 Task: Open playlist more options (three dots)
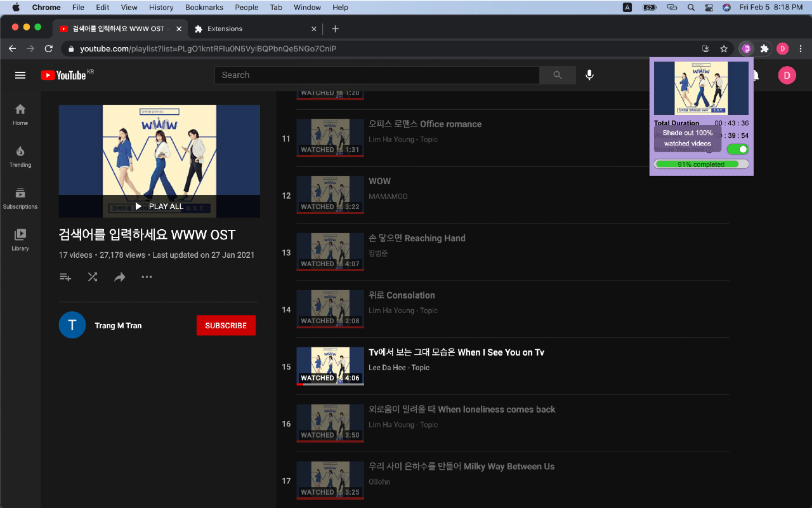coord(147,277)
